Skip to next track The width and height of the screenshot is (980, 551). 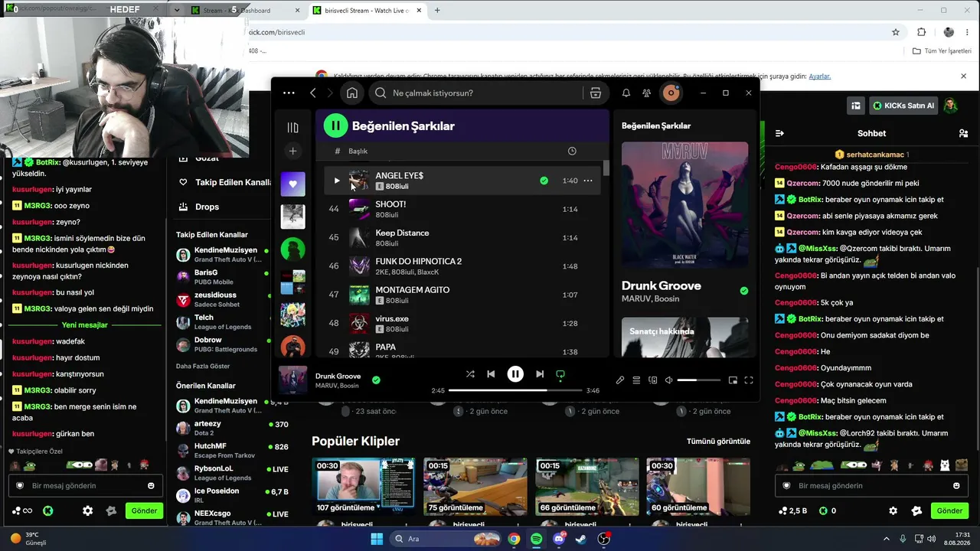click(540, 374)
